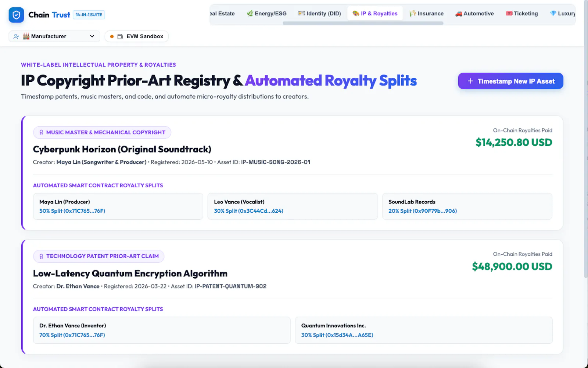Click the EVM Sandbox wallet button
Viewport: 588px width, 368px height.
(137, 36)
